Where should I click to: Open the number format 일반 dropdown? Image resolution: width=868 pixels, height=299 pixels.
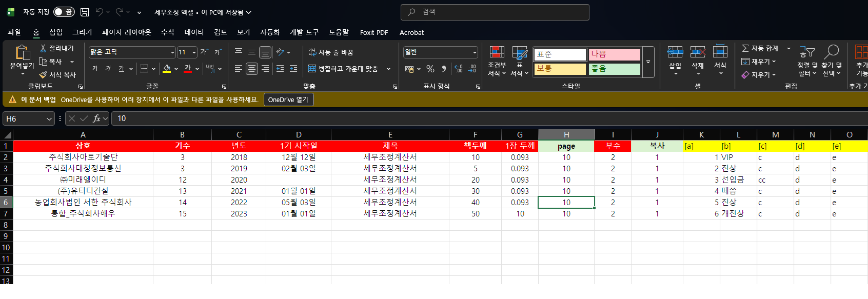coord(475,52)
